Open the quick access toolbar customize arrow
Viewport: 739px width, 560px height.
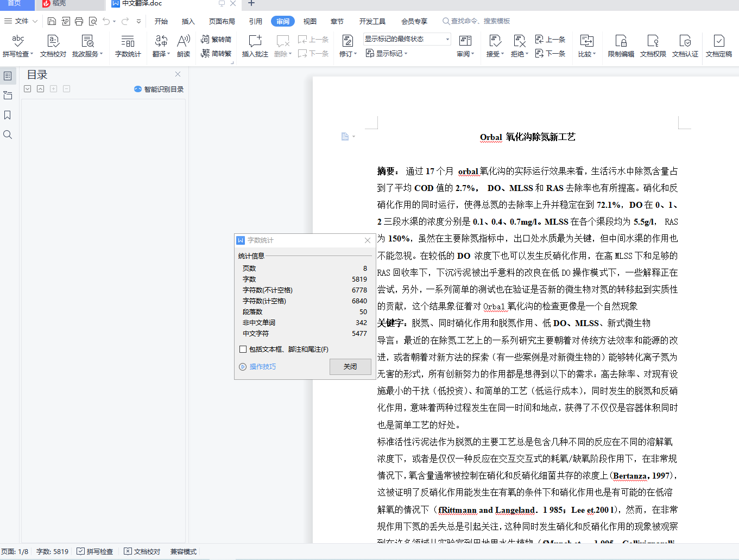click(139, 21)
